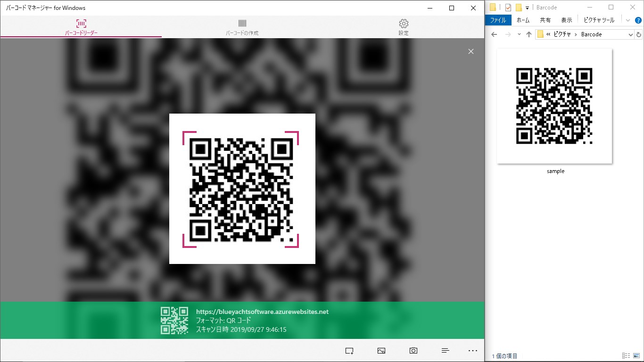
Task: Click Properties icon in Explorer quick access toolbar
Action: click(x=508, y=7)
